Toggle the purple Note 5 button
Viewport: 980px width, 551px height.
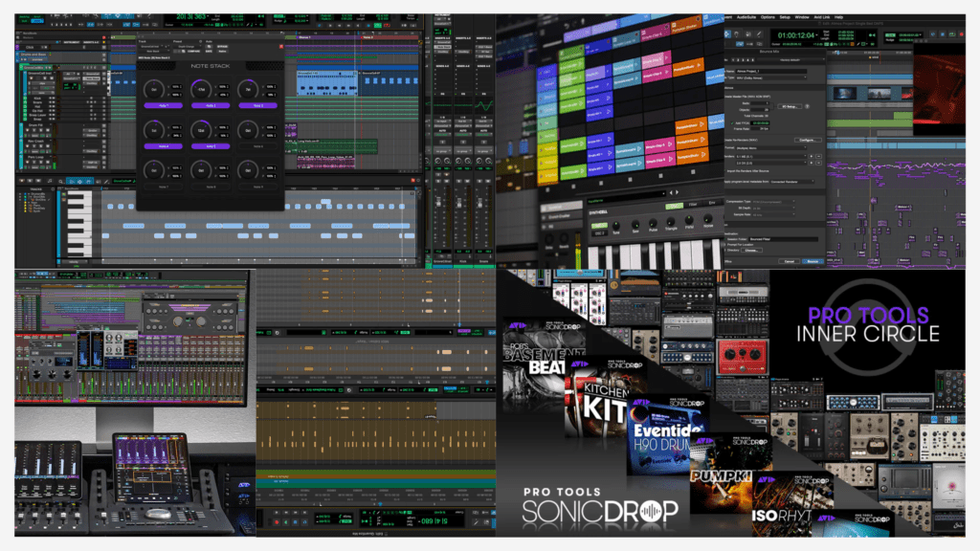pyautogui.click(x=211, y=146)
